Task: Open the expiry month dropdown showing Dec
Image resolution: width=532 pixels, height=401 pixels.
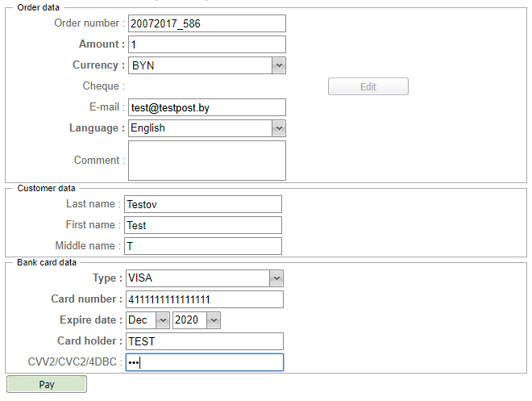Action: 148,320
